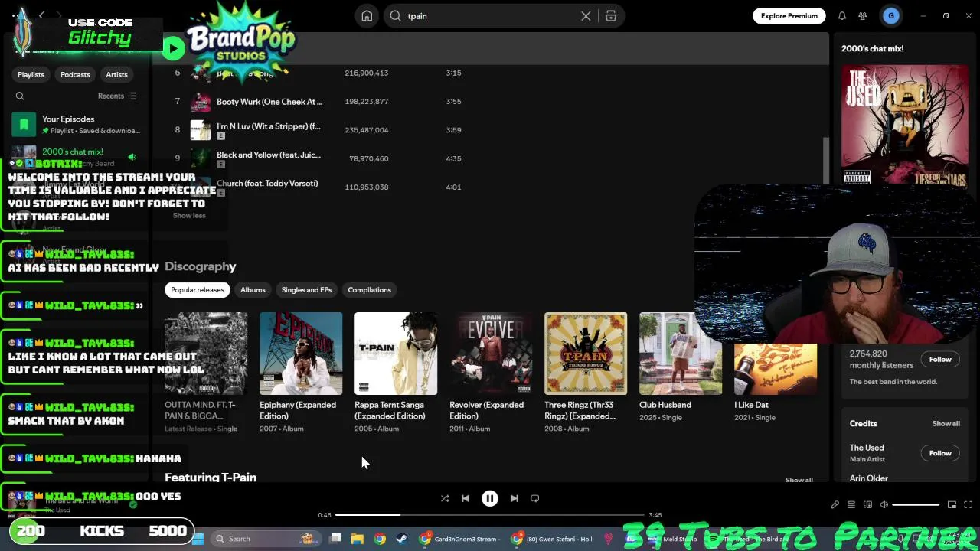The height and width of the screenshot is (551, 980).
Task: Follow the artist under monthly listeners
Action: pos(940,360)
